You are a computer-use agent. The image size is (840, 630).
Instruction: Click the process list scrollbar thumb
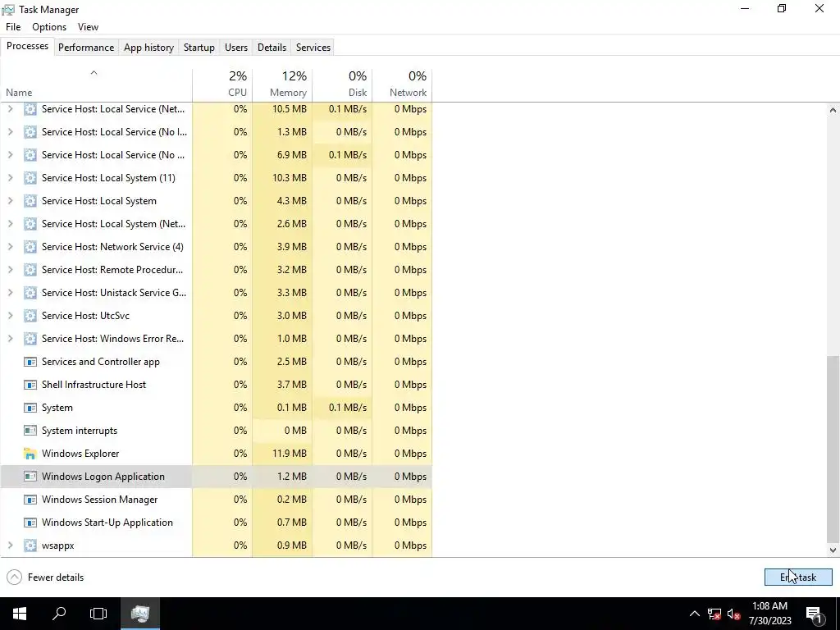click(833, 449)
